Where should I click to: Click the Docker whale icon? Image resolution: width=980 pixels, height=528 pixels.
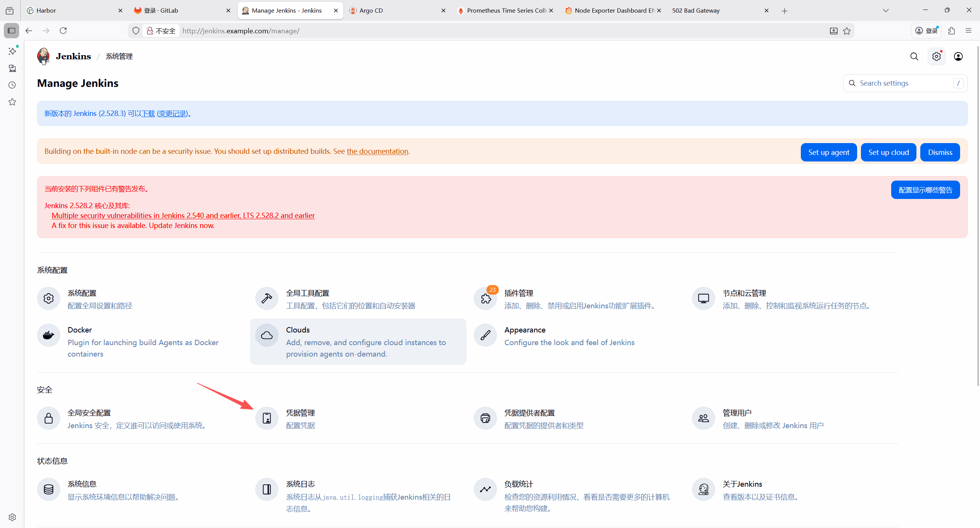coord(49,335)
